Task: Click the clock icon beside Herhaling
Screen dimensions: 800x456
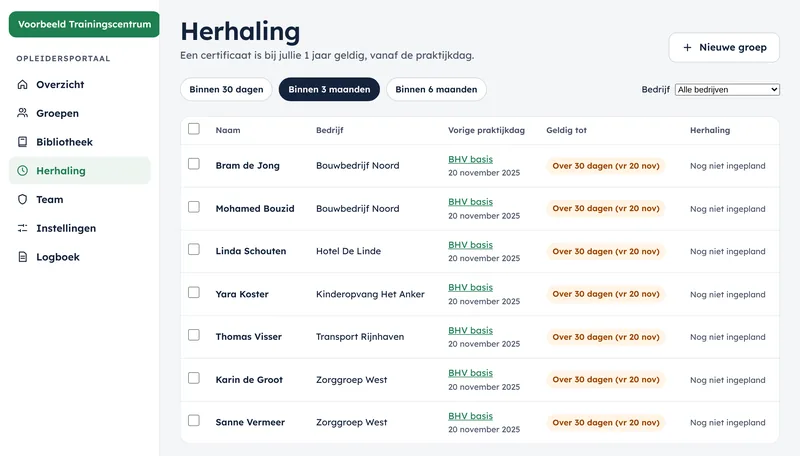Action: pyautogui.click(x=22, y=170)
